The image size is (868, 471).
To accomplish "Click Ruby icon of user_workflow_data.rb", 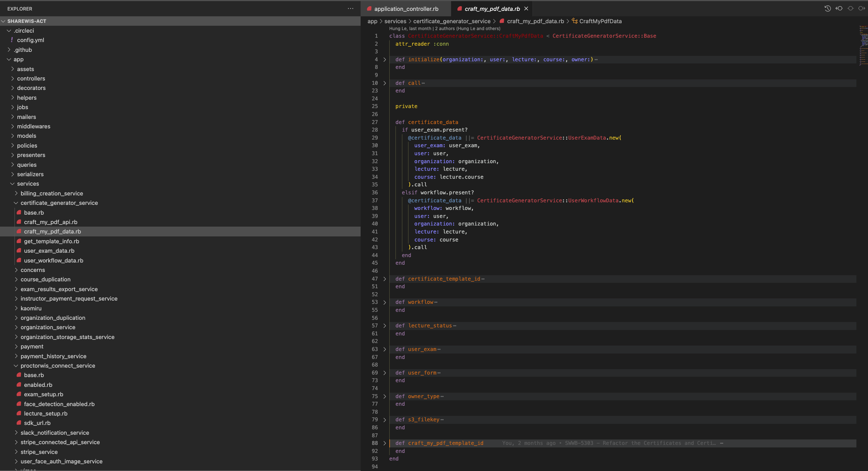I will tap(19, 260).
